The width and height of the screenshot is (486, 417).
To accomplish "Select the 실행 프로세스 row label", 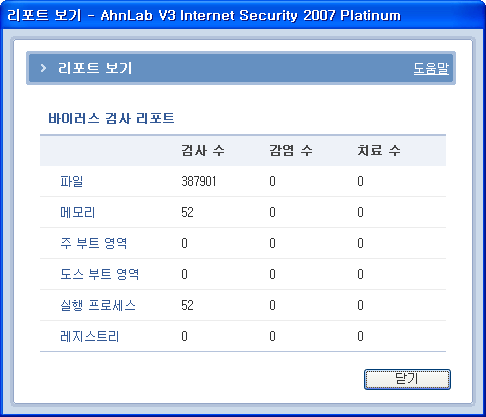I will [98, 305].
